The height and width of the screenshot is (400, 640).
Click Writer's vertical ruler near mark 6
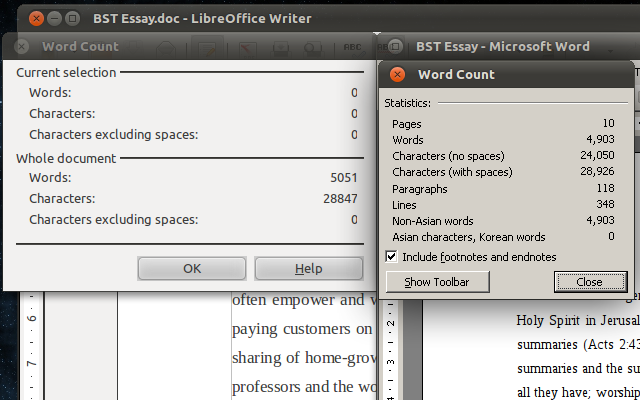[32, 318]
